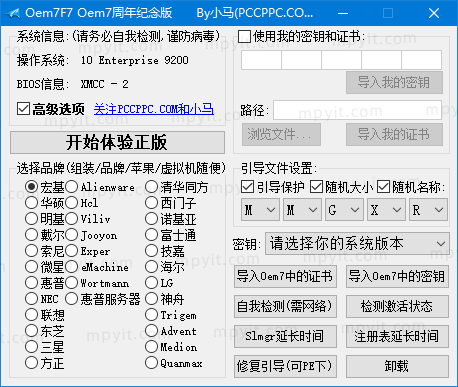Select the NEC brand radio button

point(31,299)
